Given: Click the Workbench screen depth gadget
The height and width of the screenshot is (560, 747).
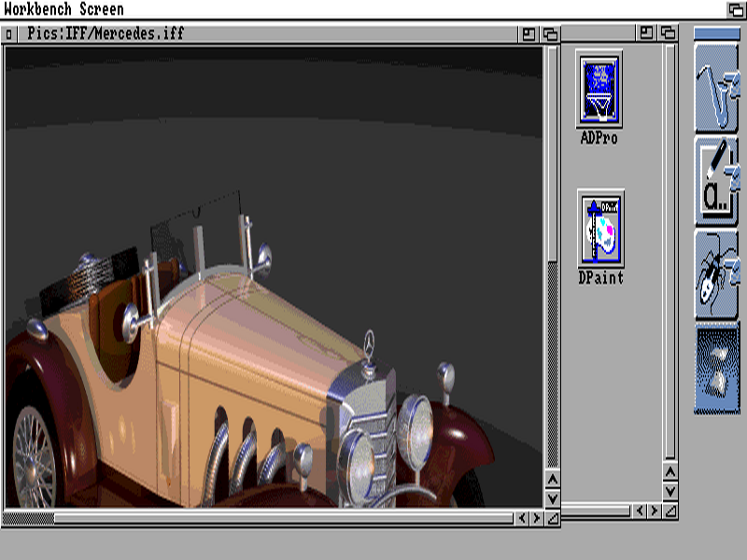Looking at the screenshot, I should coord(736,9).
